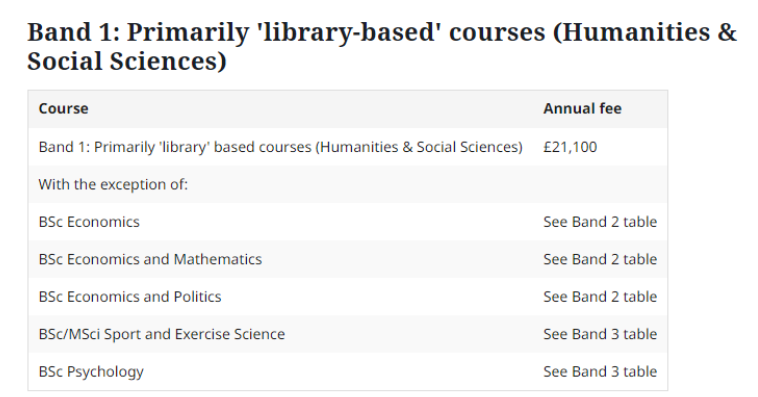Click See Band 2 table for Economics and Politics
Viewport: 758px width, 397px height.
tap(600, 296)
